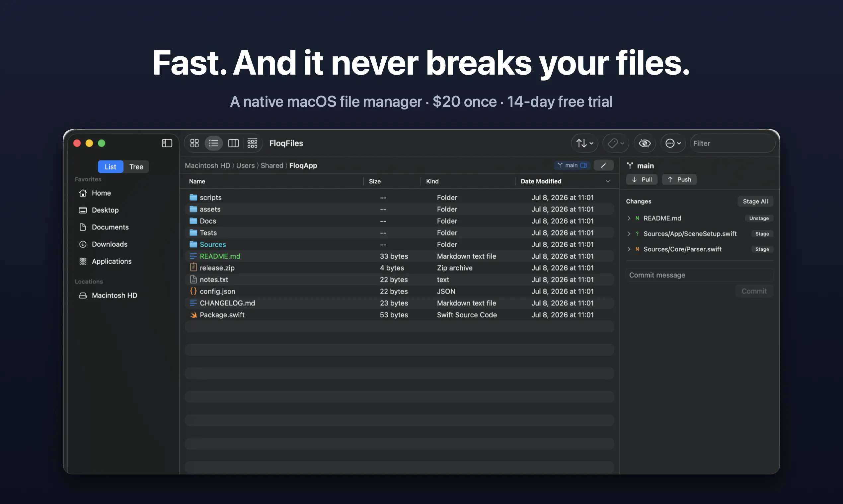Select notes.txt file icon
The height and width of the screenshot is (504, 843).
click(193, 280)
